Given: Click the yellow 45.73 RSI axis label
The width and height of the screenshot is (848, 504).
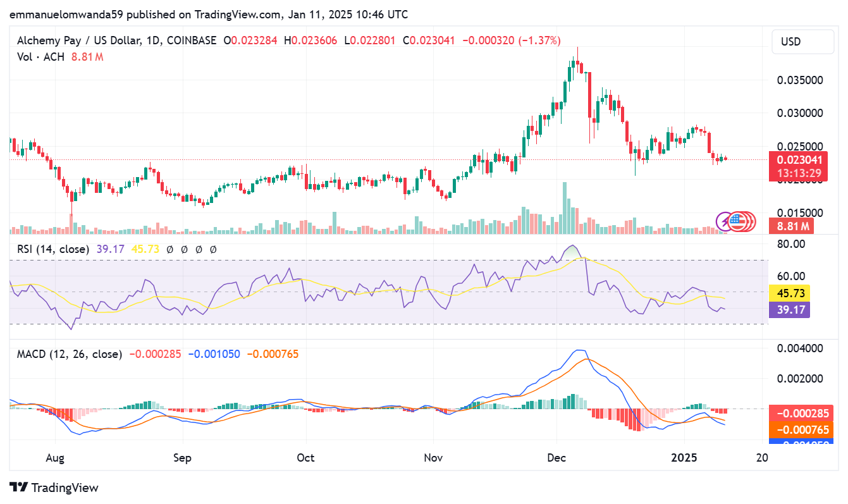Looking at the screenshot, I should 789,293.
